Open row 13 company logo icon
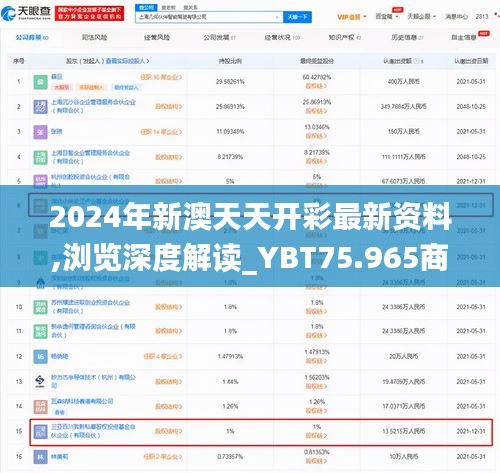Image resolution: width=500 pixels, height=473 pixels. (x=40, y=381)
